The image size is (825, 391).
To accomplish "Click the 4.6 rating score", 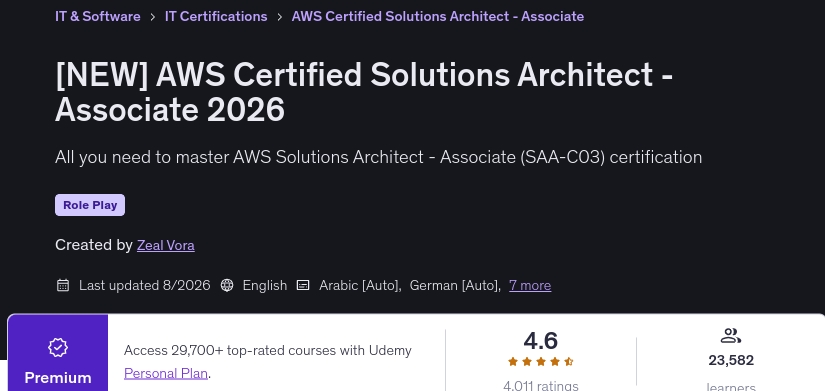I will point(540,341).
